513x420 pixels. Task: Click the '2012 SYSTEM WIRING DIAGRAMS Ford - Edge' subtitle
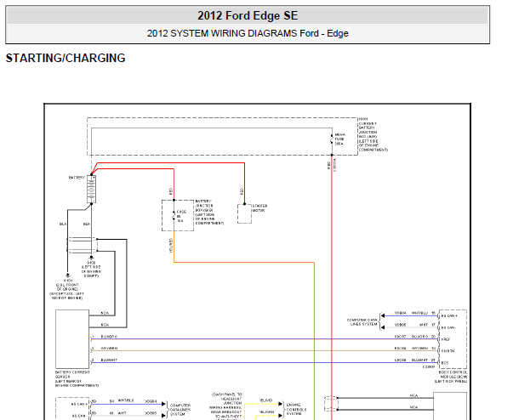click(x=248, y=33)
